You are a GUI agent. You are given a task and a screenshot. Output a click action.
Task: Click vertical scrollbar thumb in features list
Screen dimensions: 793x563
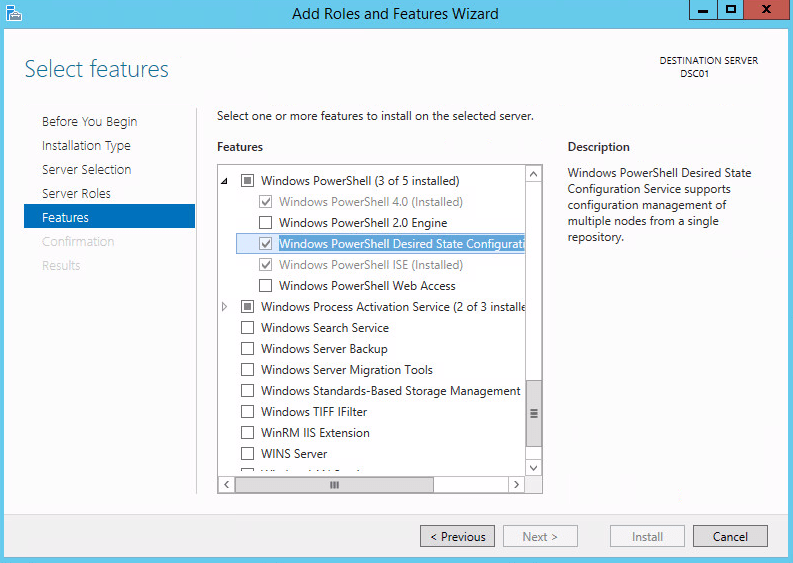(x=534, y=413)
